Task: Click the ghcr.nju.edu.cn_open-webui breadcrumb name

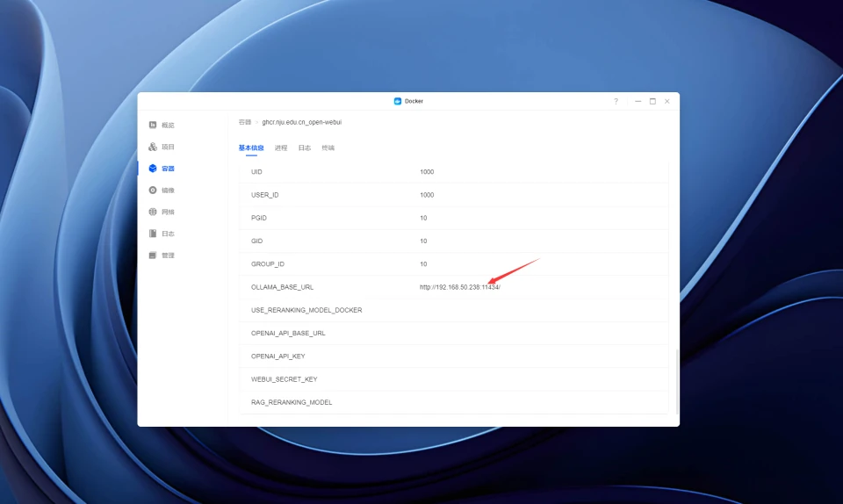Action: (x=301, y=122)
